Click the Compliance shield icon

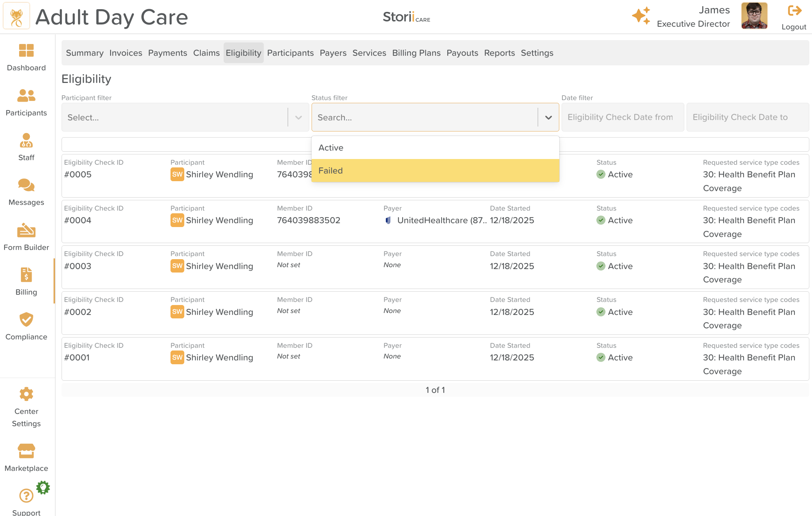(x=26, y=320)
